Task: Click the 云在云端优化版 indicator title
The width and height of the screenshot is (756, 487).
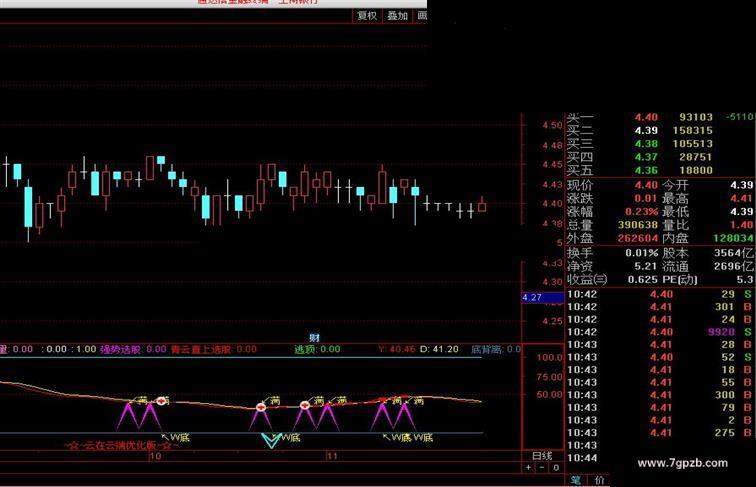Action: pyautogui.click(x=122, y=446)
